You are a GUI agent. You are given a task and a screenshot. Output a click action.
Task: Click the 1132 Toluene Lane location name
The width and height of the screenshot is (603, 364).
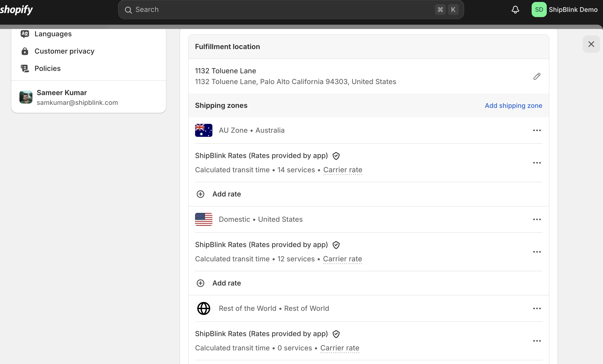pos(225,71)
